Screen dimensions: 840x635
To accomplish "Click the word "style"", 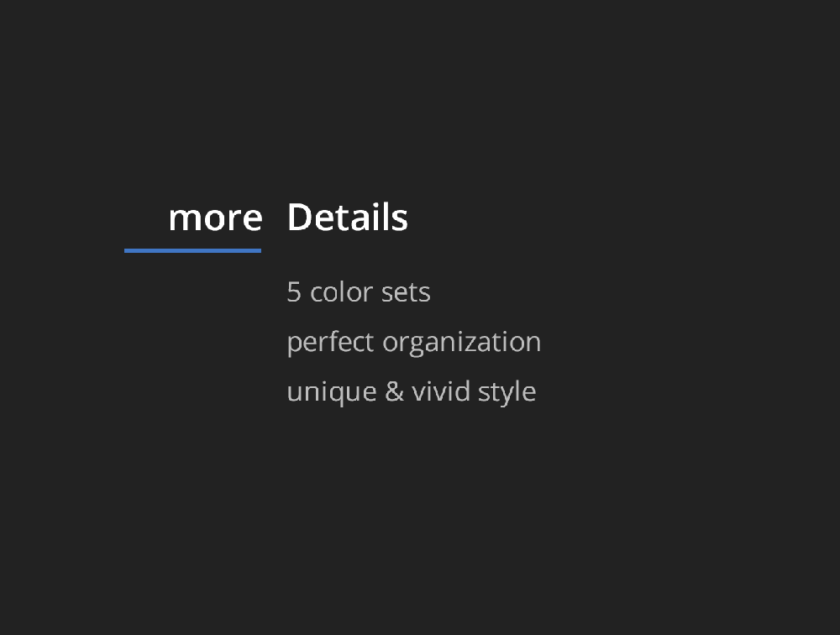I will [507, 393].
